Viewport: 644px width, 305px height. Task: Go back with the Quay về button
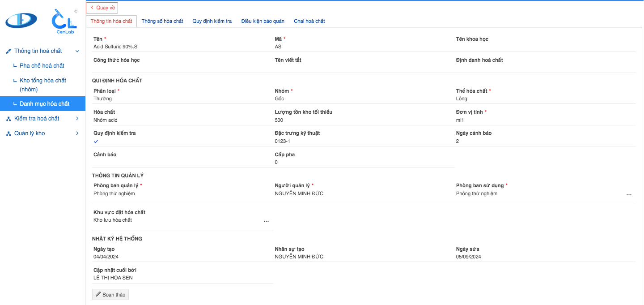point(102,8)
